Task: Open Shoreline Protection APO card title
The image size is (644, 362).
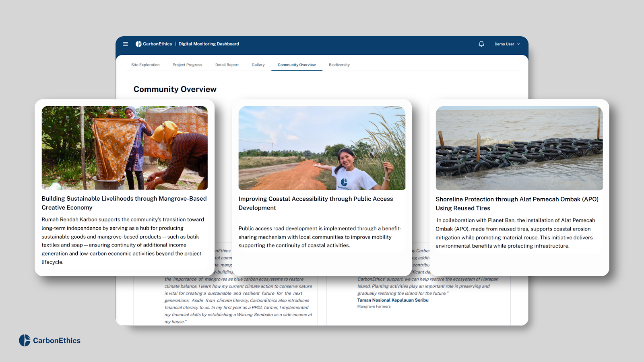Action: click(x=517, y=204)
